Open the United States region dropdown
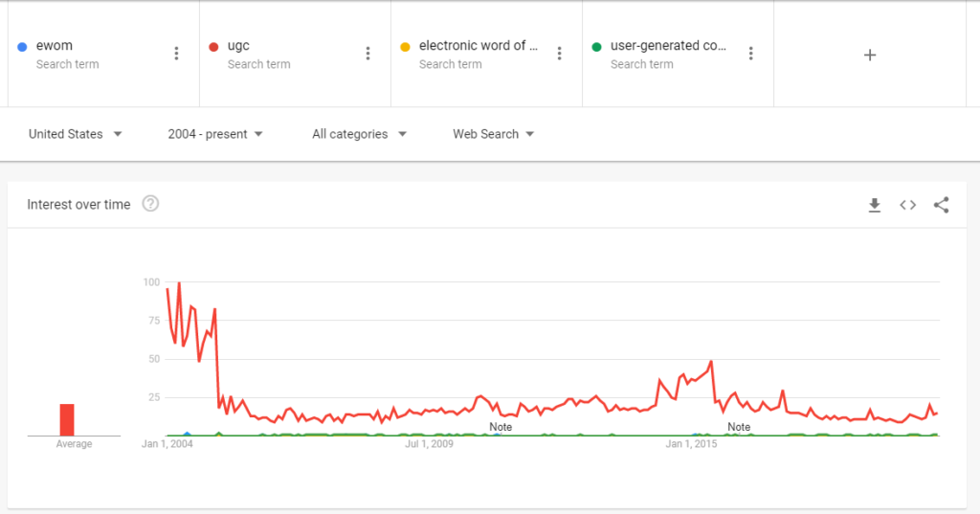980x514 pixels. [x=75, y=134]
